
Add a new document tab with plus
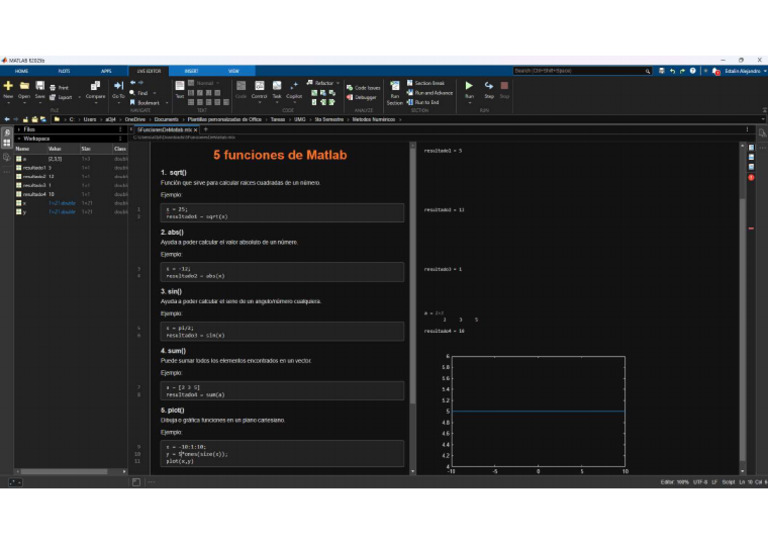point(206,130)
